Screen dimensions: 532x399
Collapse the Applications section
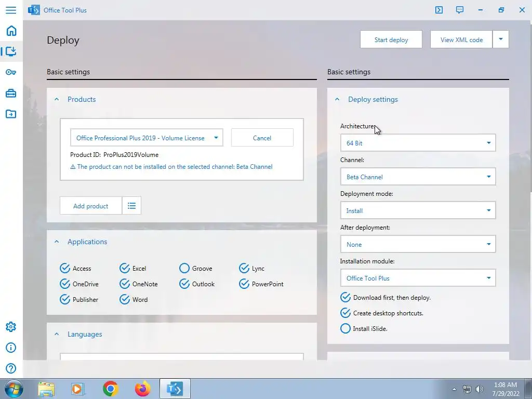(57, 242)
